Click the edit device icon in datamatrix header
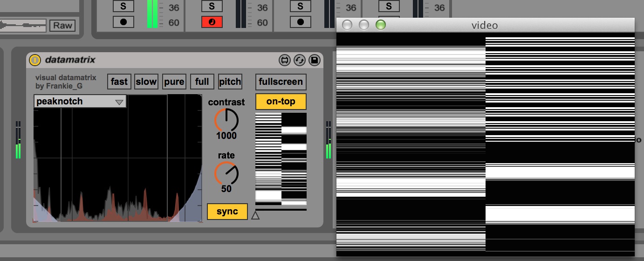 pyautogui.click(x=284, y=60)
